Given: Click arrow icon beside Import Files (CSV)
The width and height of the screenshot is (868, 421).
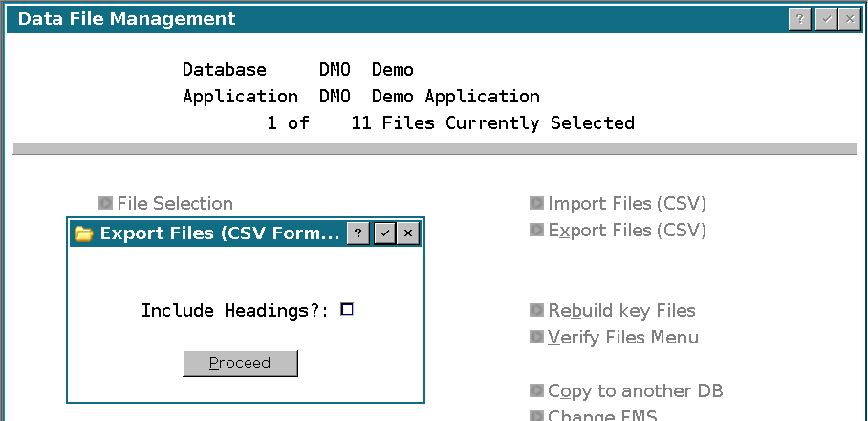Looking at the screenshot, I should pos(536,203).
